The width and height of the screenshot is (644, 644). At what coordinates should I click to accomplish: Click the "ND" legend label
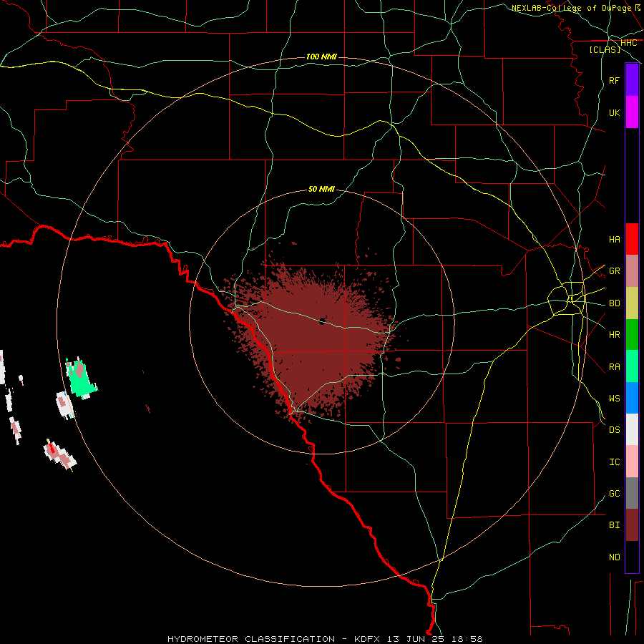615,557
